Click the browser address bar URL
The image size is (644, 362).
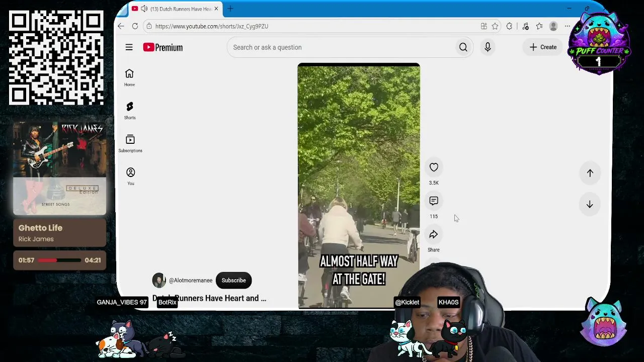pyautogui.click(x=212, y=26)
